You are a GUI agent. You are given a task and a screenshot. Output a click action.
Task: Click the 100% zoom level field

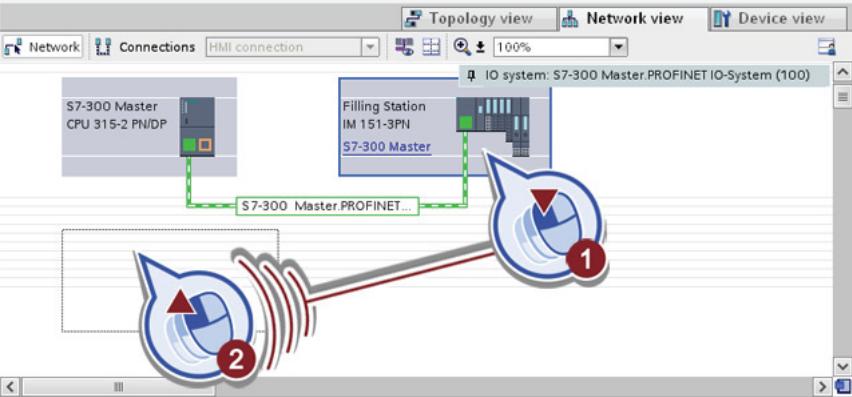[x=552, y=47]
